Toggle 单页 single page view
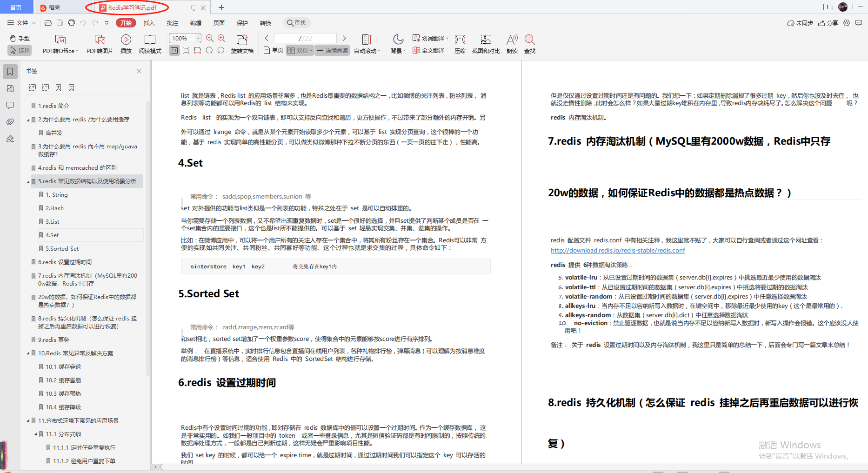This screenshot has width=868, height=473. click(273, 50)
